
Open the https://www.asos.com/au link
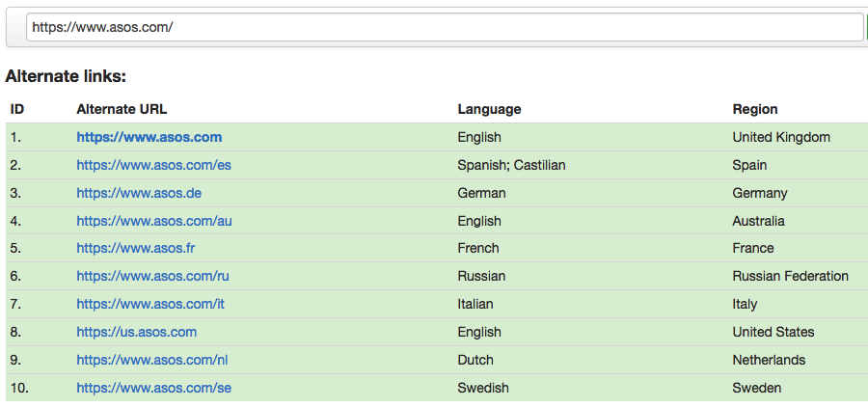point(154,221)
